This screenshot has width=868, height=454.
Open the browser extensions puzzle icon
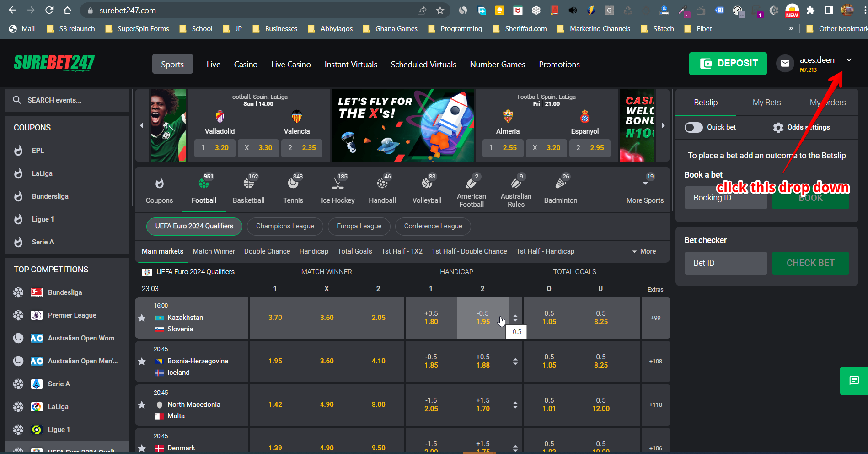810,10
